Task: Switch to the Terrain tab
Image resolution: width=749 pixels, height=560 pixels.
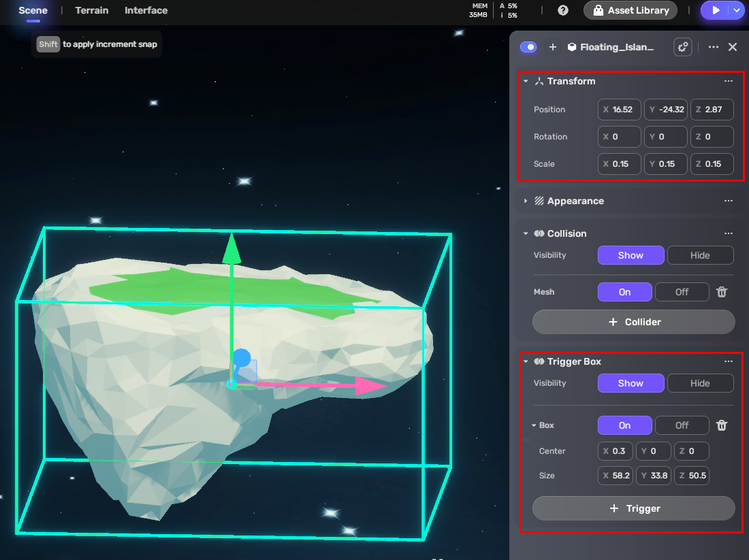Action: (x=91, y=10)
